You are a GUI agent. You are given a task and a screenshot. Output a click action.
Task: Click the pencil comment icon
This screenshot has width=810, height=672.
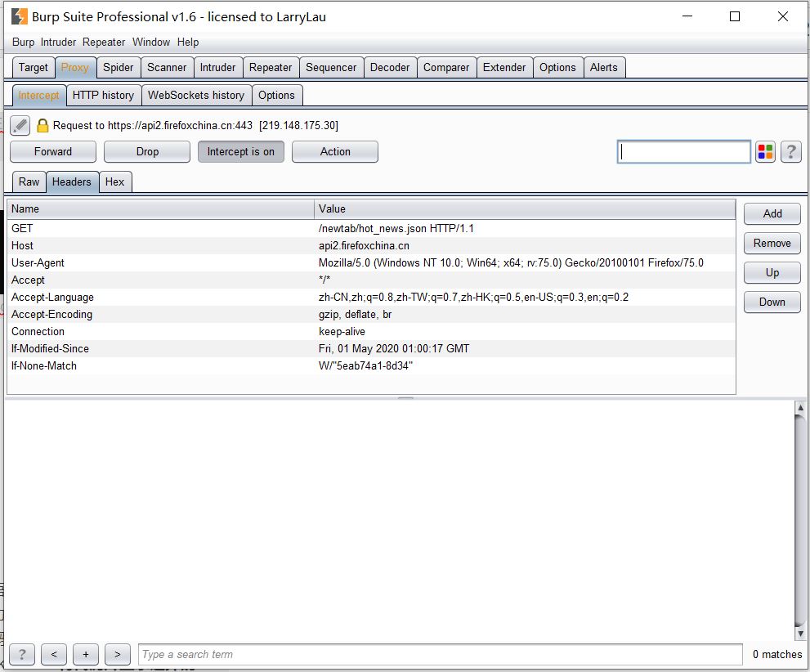[20, 125]
